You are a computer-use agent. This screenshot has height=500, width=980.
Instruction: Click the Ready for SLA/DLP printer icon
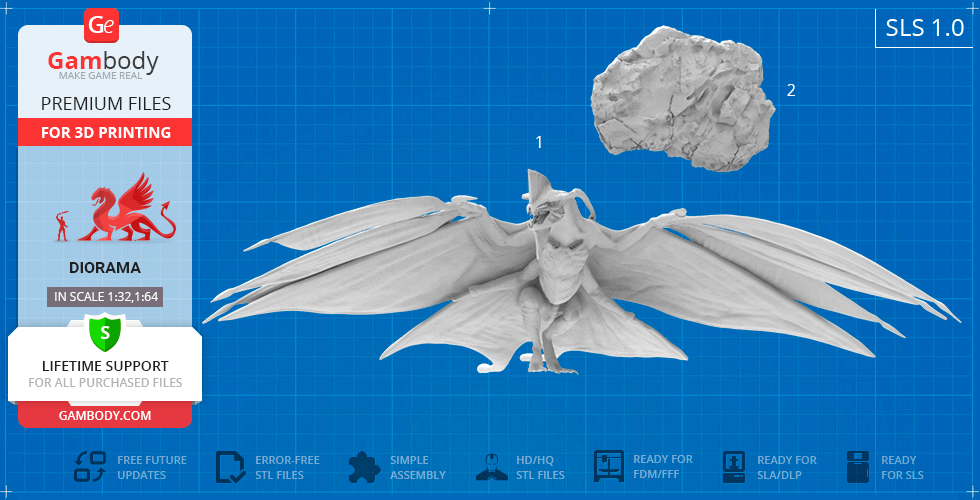[x=734, y=467]
